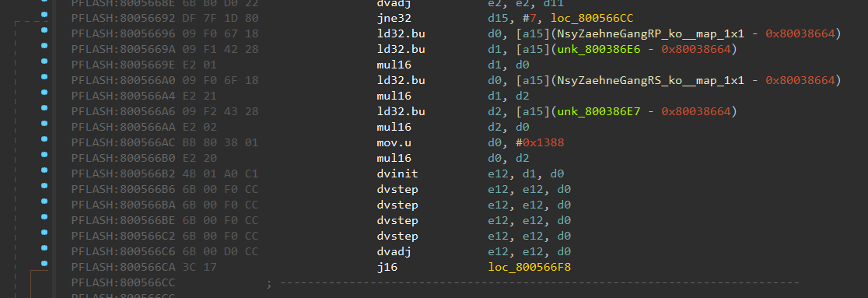
Task: Set breakpoint dot at address 800566A4
Action: (44, 92)
